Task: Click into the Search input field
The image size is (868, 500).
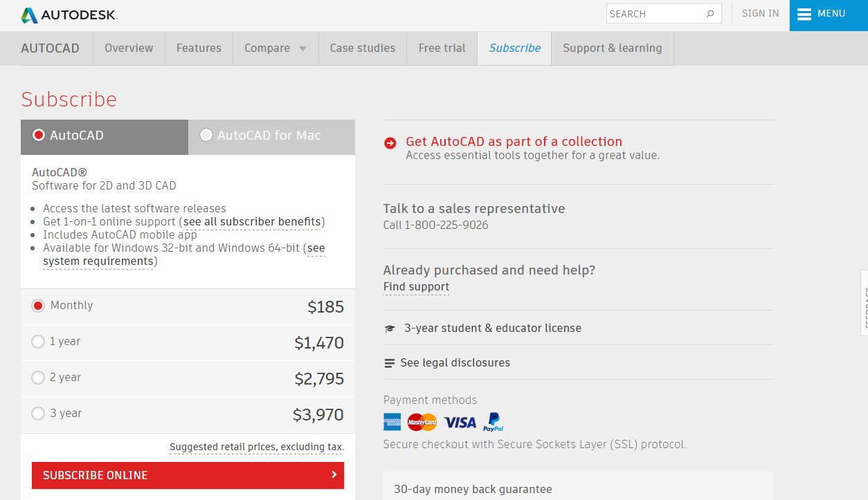Action: (654, 14)
